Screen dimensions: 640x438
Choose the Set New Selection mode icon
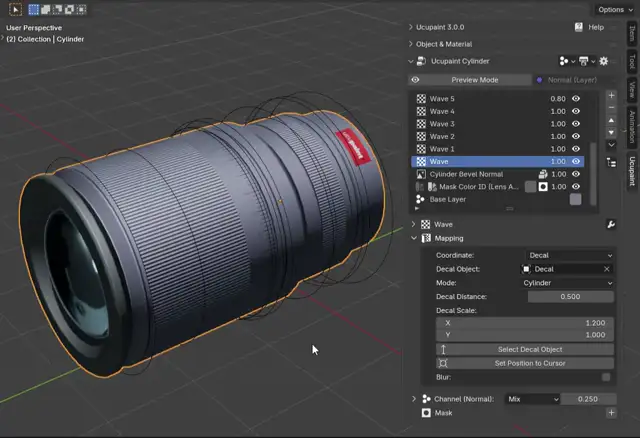coord(33,9)
